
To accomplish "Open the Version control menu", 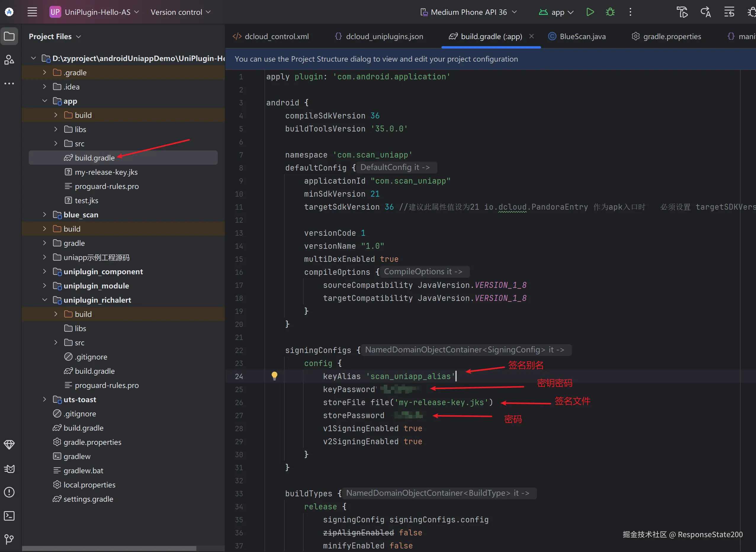I will (x=180, y=12).
